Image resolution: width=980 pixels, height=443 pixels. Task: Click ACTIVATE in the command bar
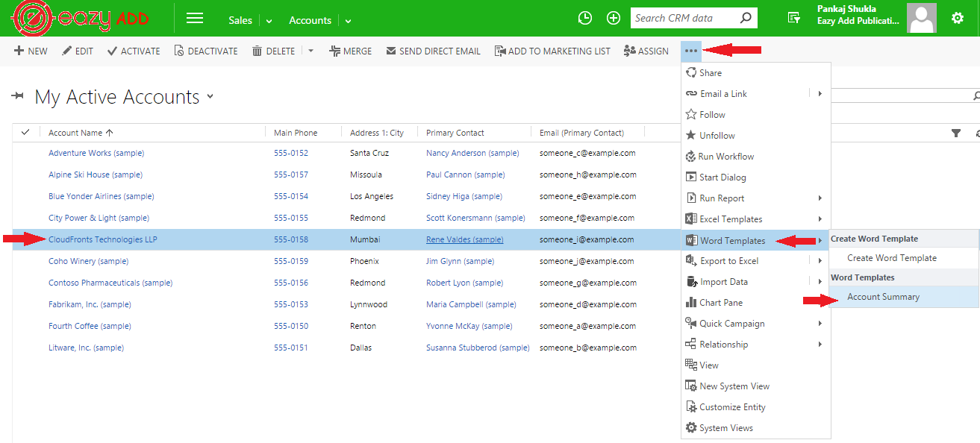pyautogui.click(x=134, y=51)
